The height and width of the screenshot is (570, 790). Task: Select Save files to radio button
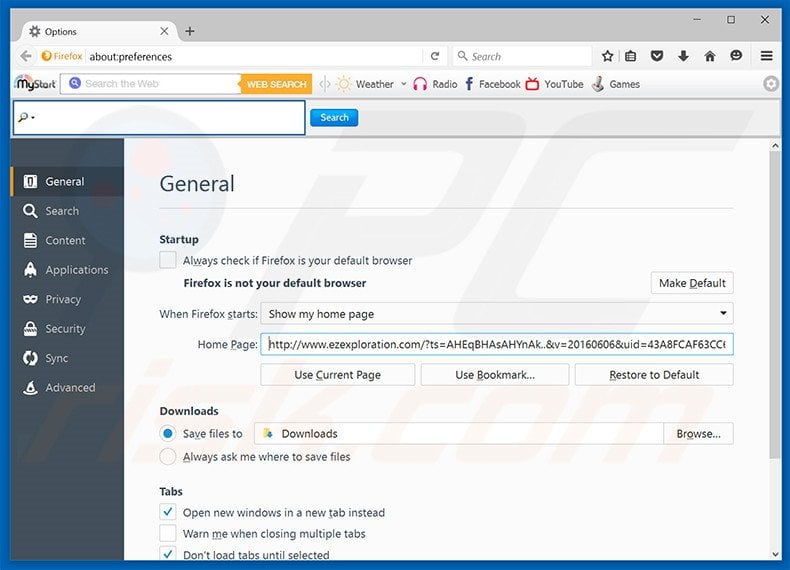coord(168,433)
